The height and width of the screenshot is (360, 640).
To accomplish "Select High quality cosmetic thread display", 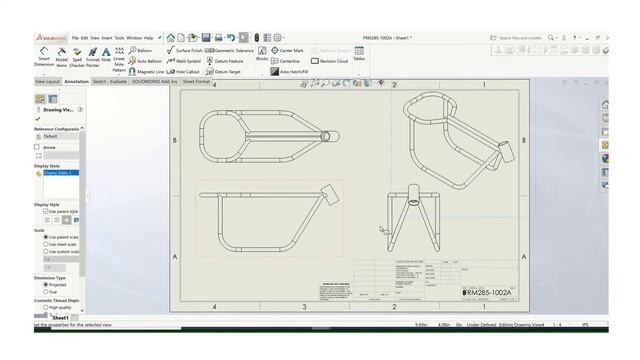I will point(46,307).
